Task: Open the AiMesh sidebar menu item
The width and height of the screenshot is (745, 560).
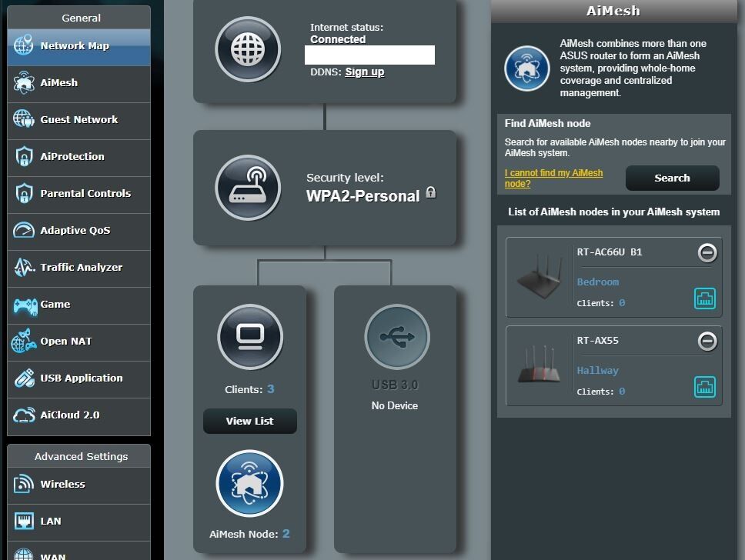Action: pos(79,84)
